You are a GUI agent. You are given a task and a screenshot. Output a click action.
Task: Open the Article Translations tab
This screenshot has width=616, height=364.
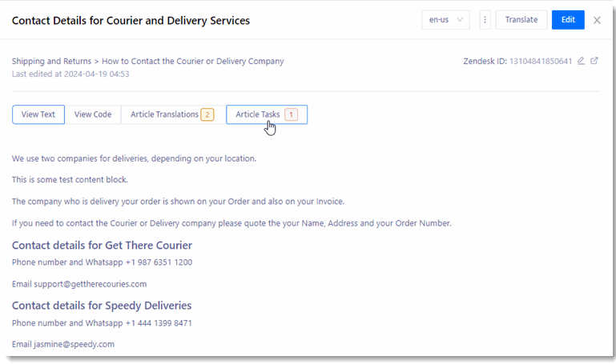[173, 114]
